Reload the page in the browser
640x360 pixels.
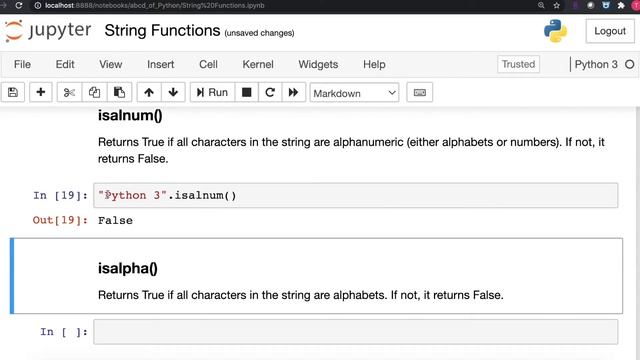click(x=19, y=6)
